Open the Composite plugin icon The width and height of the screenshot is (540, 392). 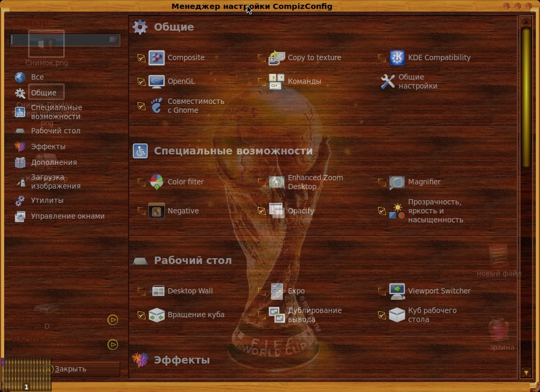pyautogui.click(x=156, y=57)
